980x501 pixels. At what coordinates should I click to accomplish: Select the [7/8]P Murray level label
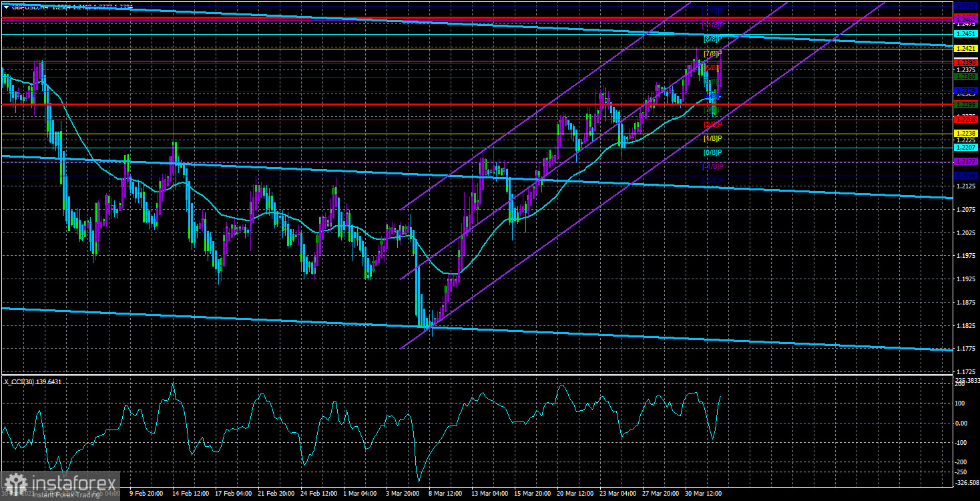tap(713, 53)
